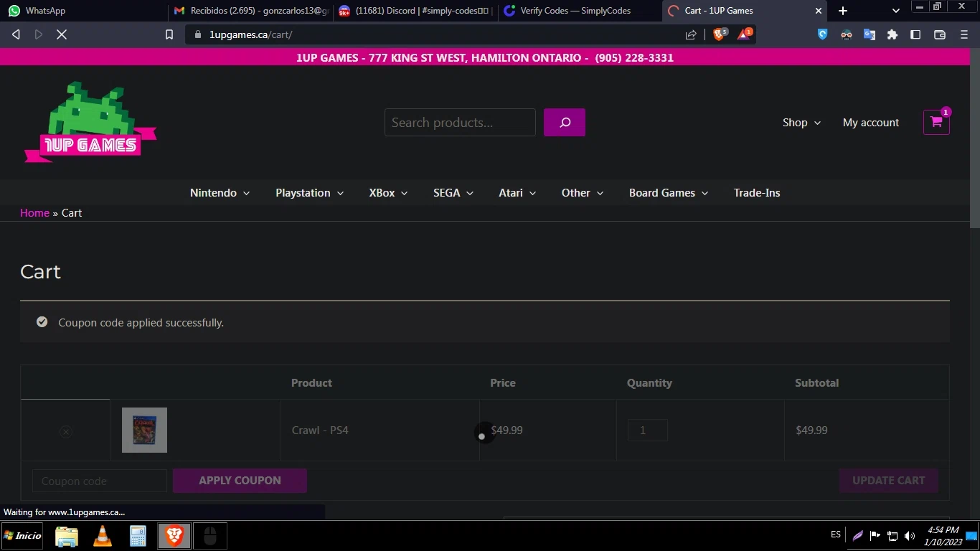Image resolution: width=980 pixels, height=551 pixels.
Task: Remove Crawl - PS4 from the cart
Action: pyautogui.click(x=66, y=431)
